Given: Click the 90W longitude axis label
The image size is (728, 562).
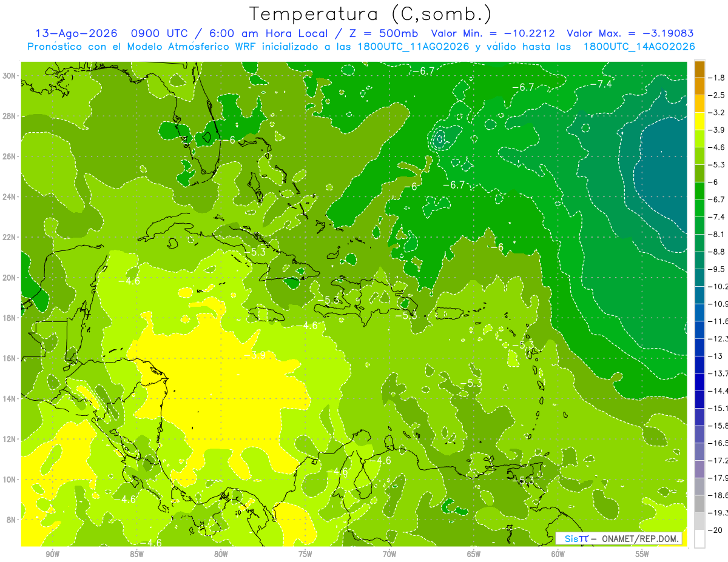Looking at the screenshot, I should coord(52,554).
